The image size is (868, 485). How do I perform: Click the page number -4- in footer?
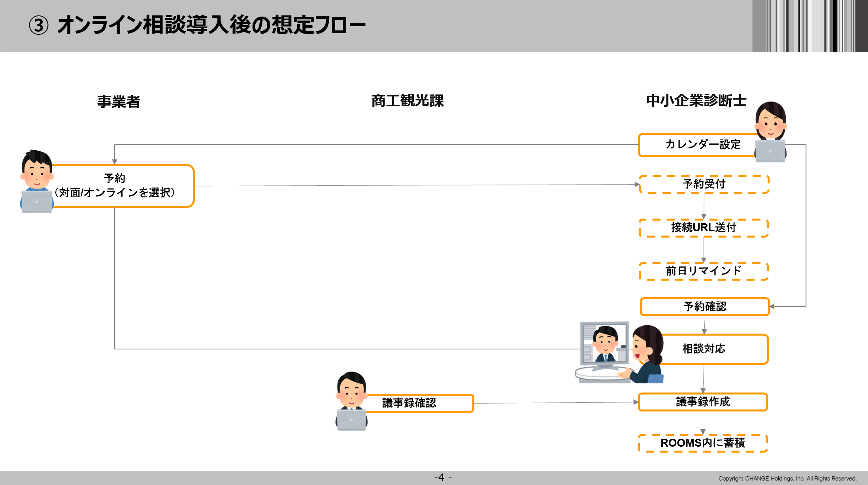[443, 477]
